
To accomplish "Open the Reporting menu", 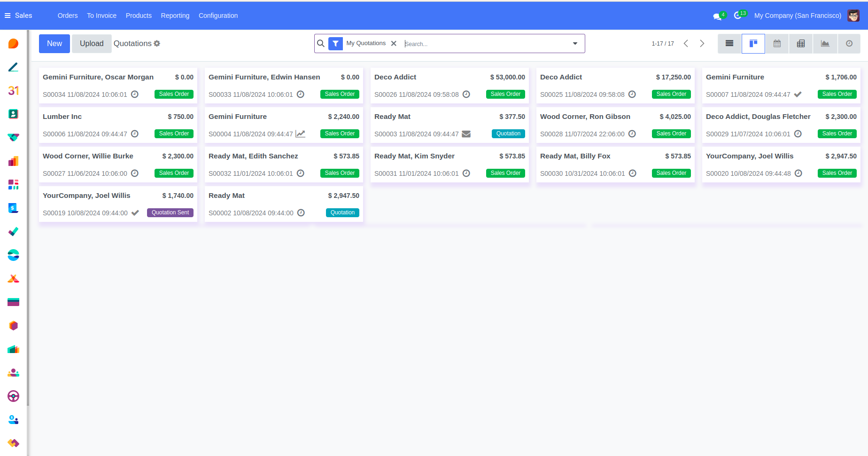I will click(175, 16).
